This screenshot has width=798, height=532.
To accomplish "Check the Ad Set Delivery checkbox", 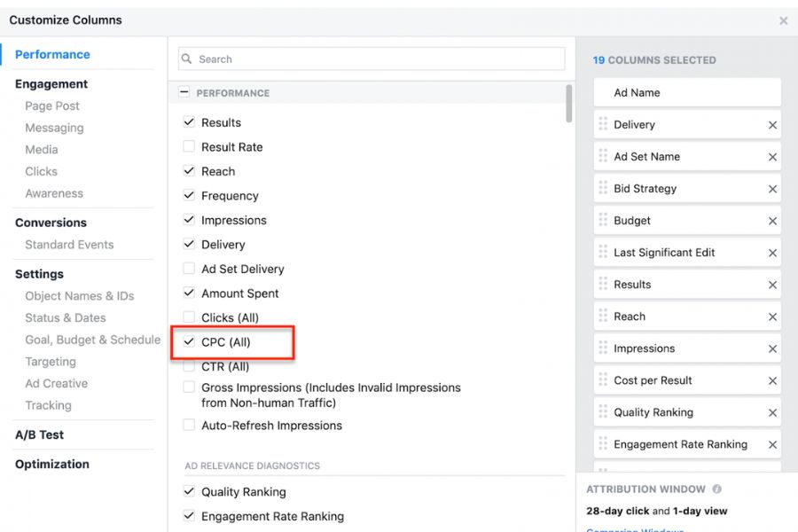I will pos(189,269).
